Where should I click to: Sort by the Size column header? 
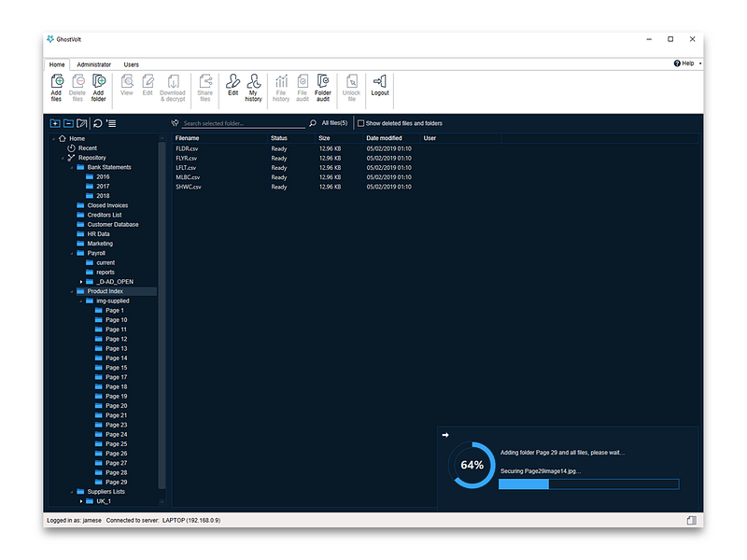pyautogui.click(x=339, y=138)
